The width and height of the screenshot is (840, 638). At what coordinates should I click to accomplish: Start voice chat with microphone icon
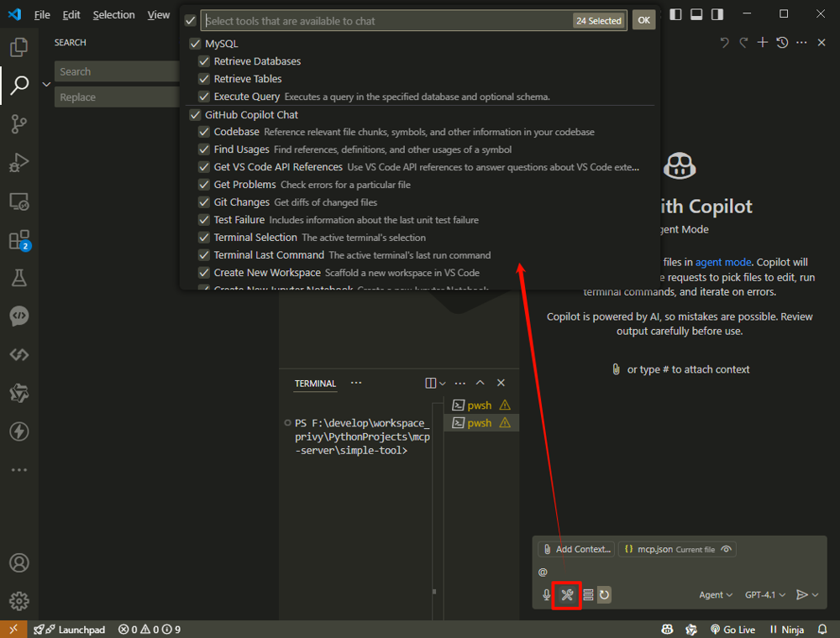[547, 595]
